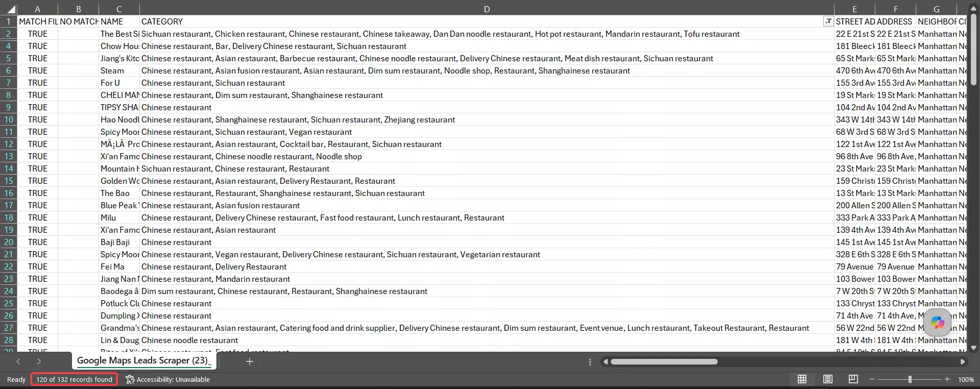Click the horizontal scrollbar right arrow

coord(963,362)
